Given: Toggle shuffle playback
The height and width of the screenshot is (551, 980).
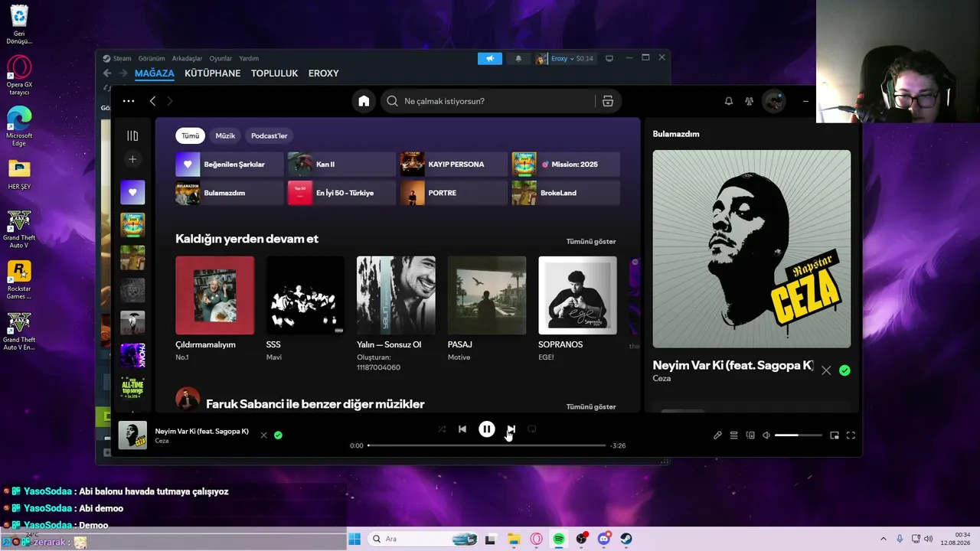Looking at the screenshot, I should (442, 429).
